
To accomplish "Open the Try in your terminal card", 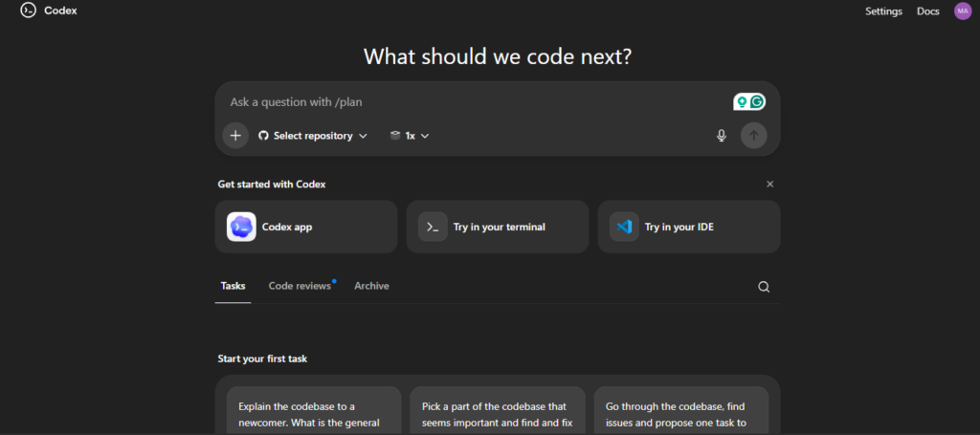I will pos(498,227).
